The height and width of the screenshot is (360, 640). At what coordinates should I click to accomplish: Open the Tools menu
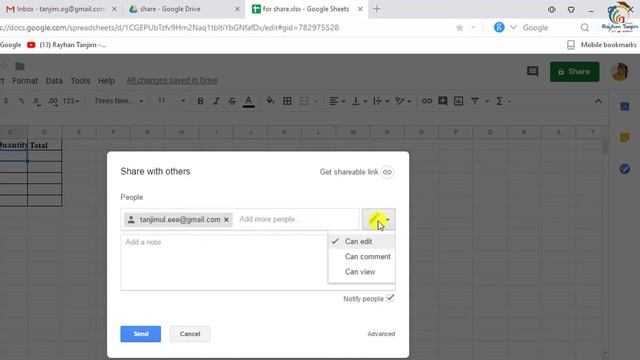[x=80, y=81]
